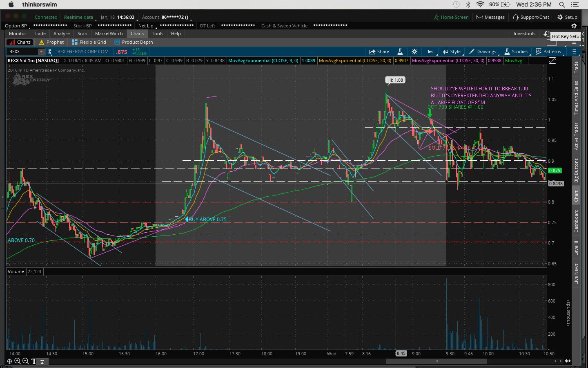
Task: Select the Chart sidebar panel
Action: (576, 196)
